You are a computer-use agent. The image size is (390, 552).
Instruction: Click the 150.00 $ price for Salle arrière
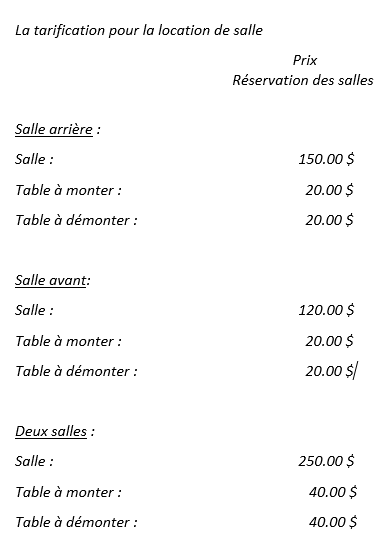[x=326, y=159]
